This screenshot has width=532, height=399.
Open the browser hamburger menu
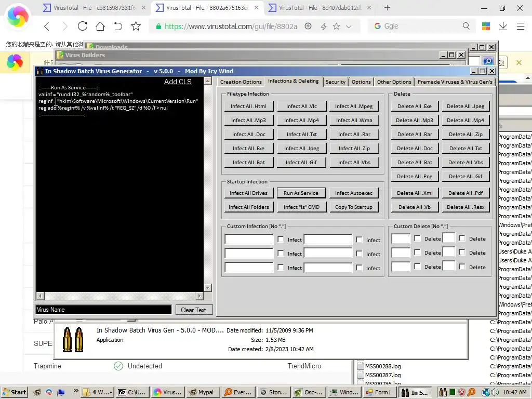pyautogui.click(x=521, y=26)
